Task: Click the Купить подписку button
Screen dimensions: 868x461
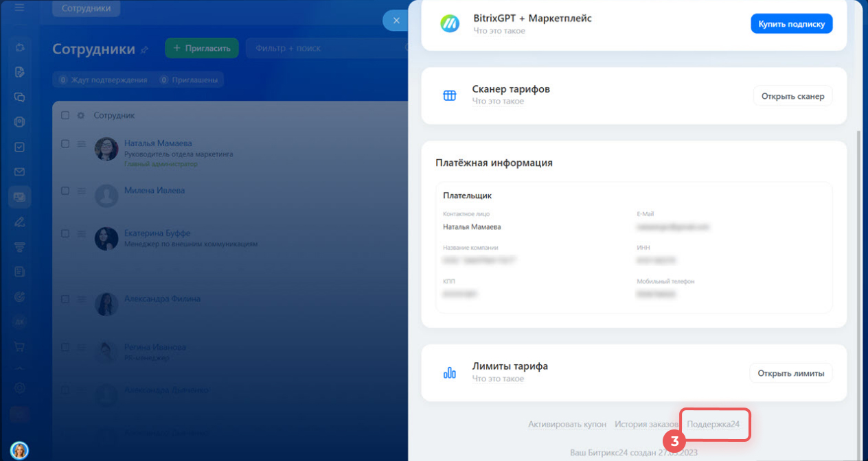Action: pos(791,23)
